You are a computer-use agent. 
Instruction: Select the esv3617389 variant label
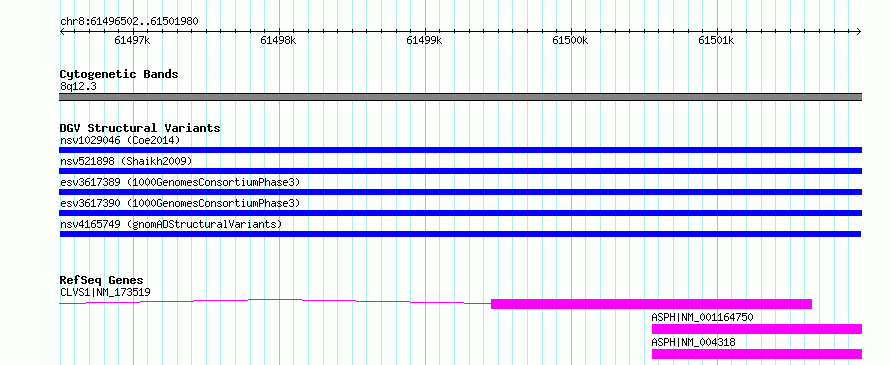pos(180,182)
